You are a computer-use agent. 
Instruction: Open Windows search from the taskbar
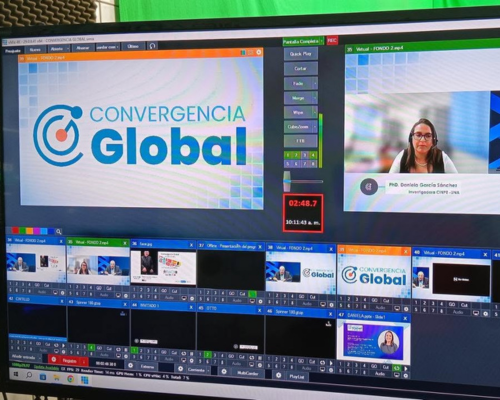point(29,375)
